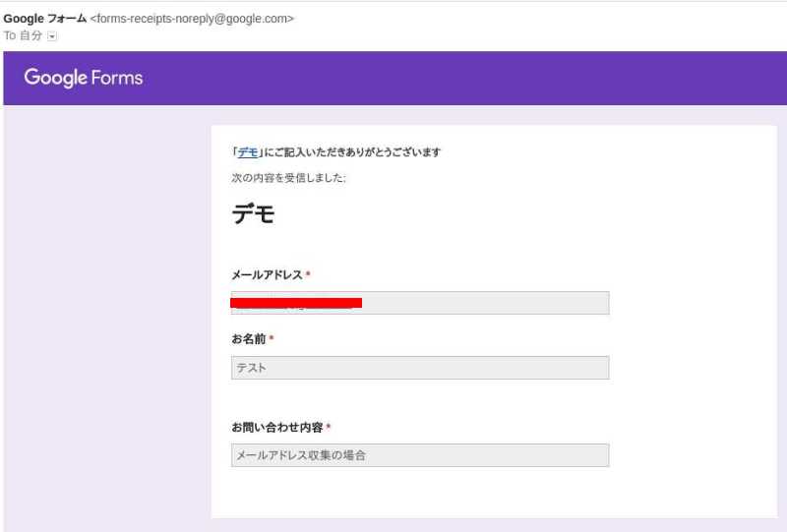Click the お名前 question label

[x=249, y=339]
